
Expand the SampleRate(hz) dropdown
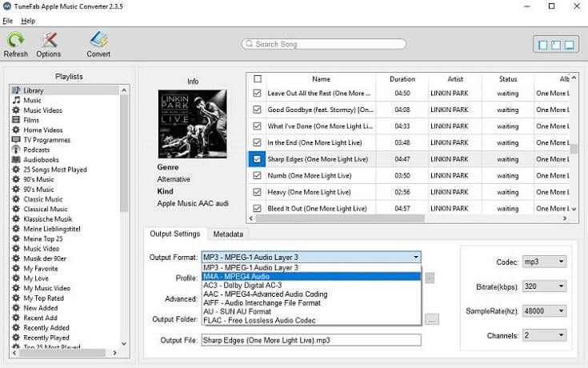544,311
